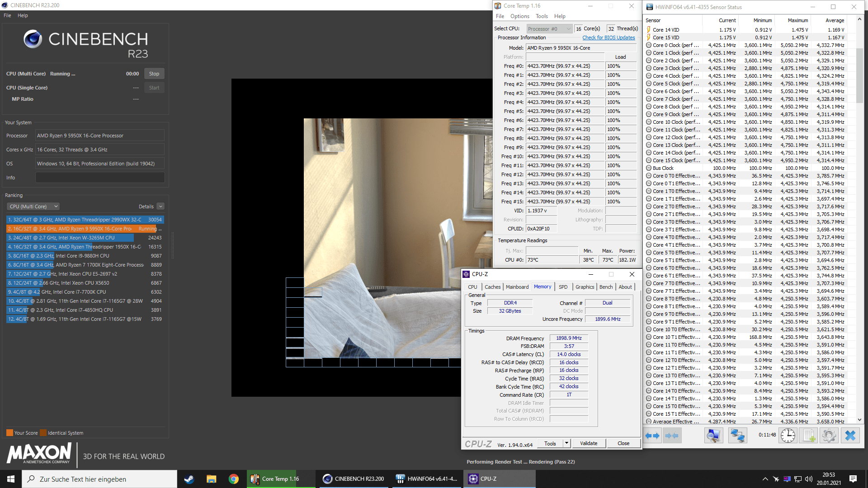Click Your Score orange legend swatch
868x488 pixels.
(x=9, y=433)
